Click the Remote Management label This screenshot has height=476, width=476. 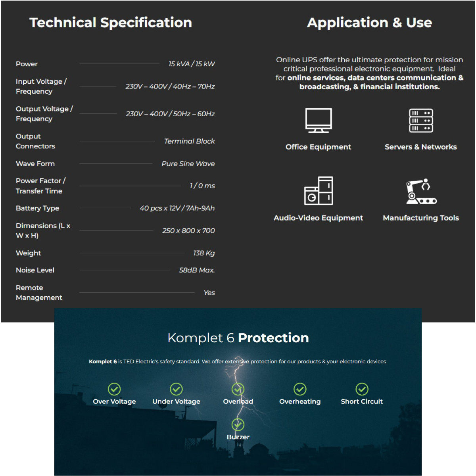39,292
